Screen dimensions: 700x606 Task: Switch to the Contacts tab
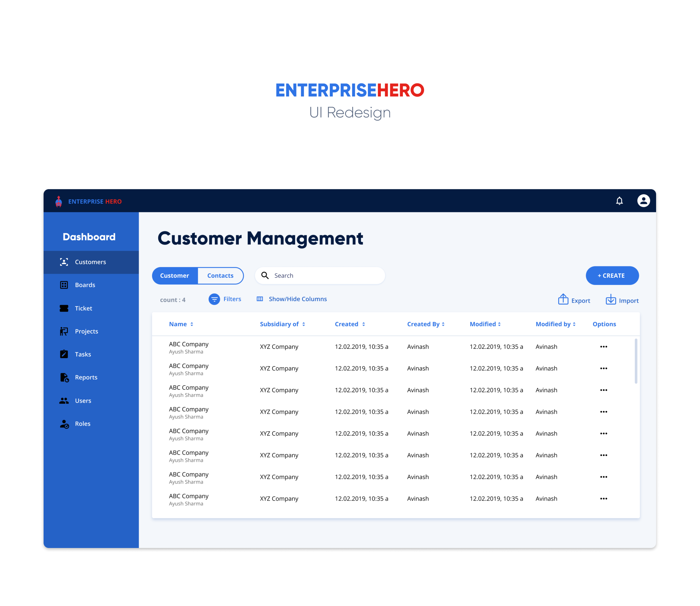click(x=221, y=276)
